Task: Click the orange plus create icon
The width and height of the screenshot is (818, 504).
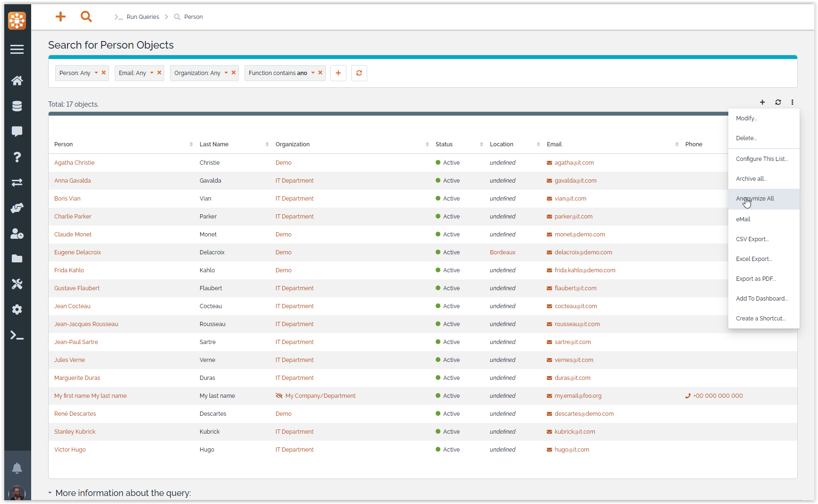Action: pyautogui.click(x=60, y=17)
